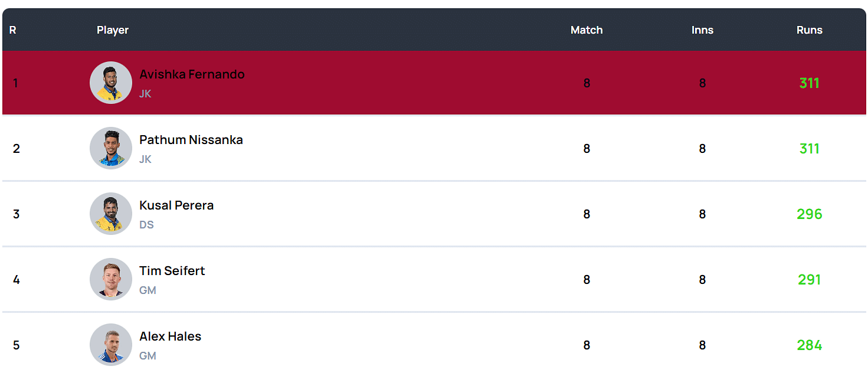Screen dimensions: 868x376
Task: Click Kusal Perera's 296 runs value
Action: pos(809,214)
